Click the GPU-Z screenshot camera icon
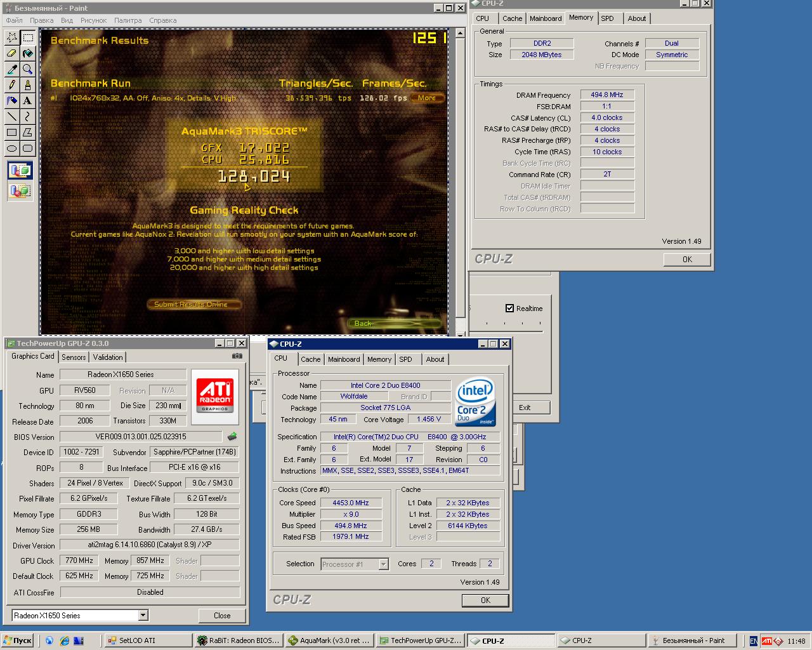 point(237,356)
